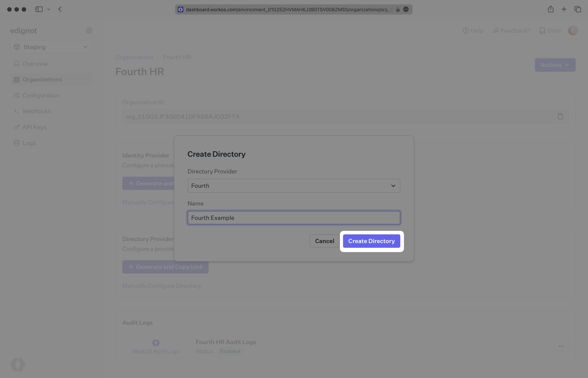The width and height of the screenshot is (588, 378).
Task: Open API Keys in the sidebar
Action: coord(34,127)
